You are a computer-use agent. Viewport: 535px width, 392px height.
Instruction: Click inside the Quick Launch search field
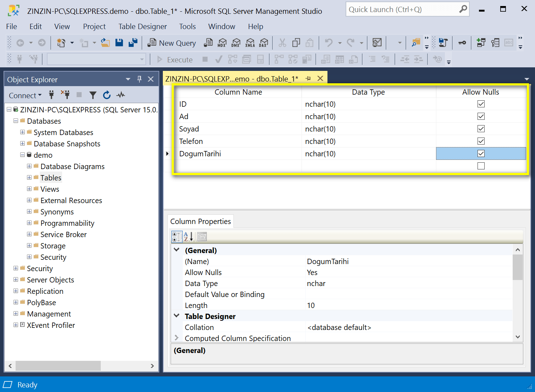(402, 9)
